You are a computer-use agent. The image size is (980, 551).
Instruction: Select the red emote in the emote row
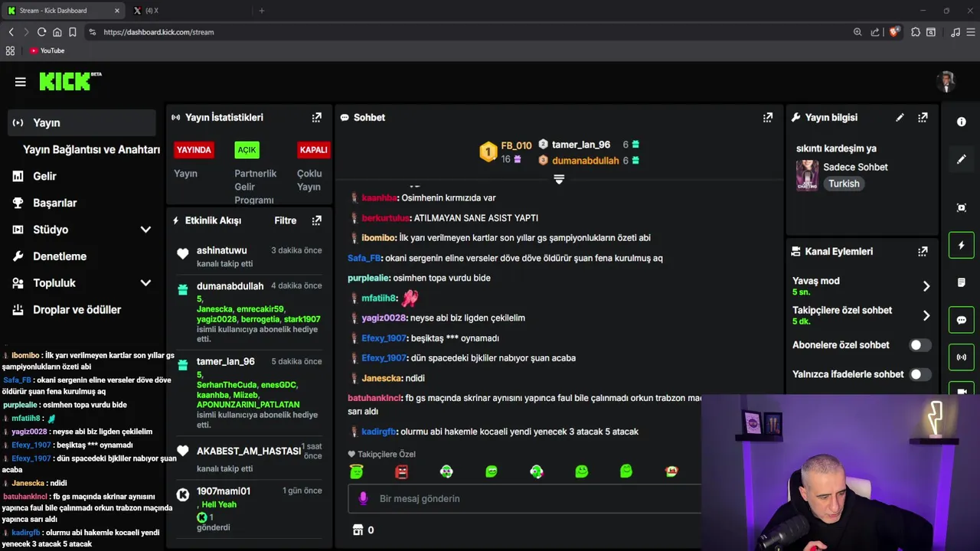pyautogui.click(x=401, y=471)
